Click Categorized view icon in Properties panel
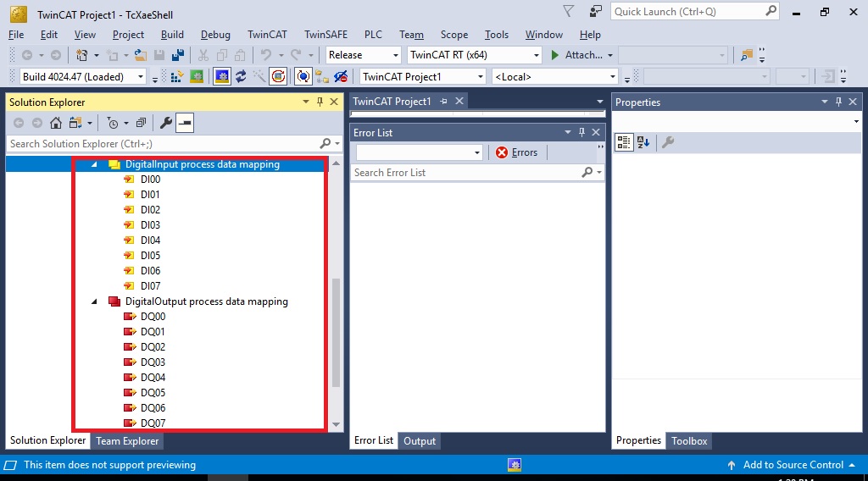The image size is (868, 481). [624, 142]
